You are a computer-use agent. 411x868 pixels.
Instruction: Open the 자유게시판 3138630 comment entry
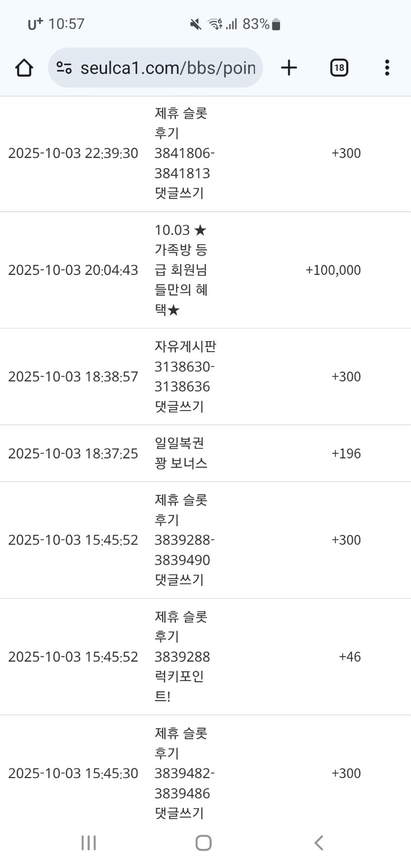coord(184,376)
